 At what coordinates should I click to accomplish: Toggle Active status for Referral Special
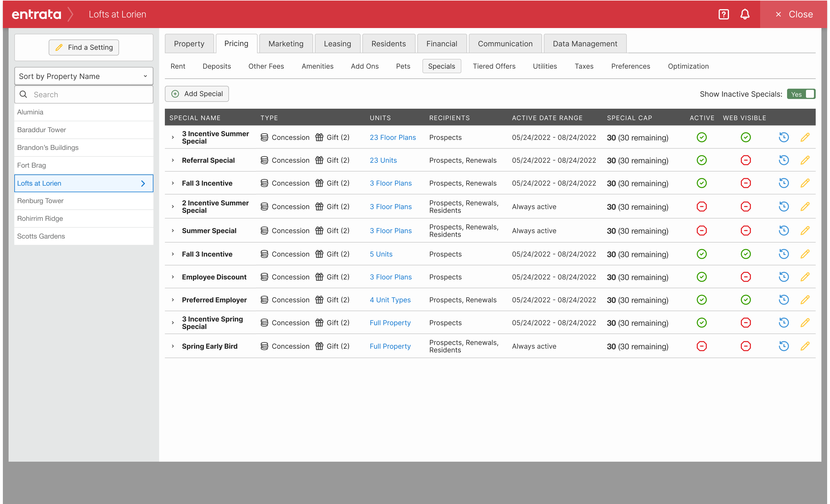pyautogui.click(x=701, y=160)
